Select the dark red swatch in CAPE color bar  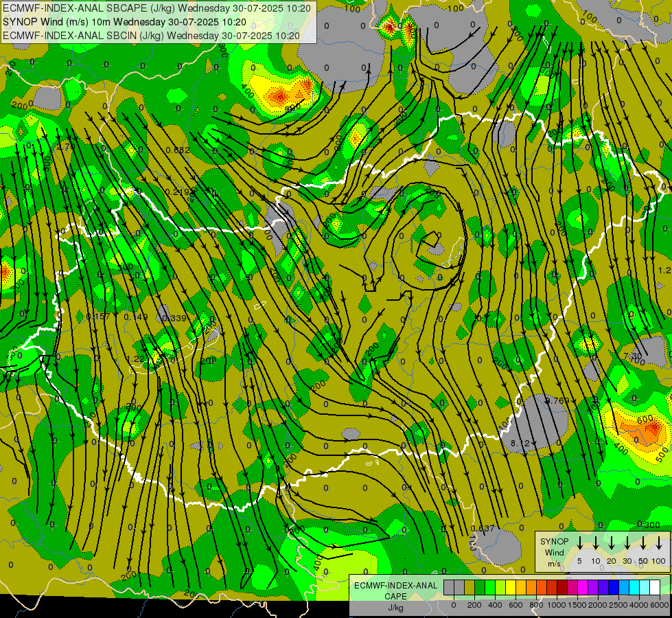point(562,587)
